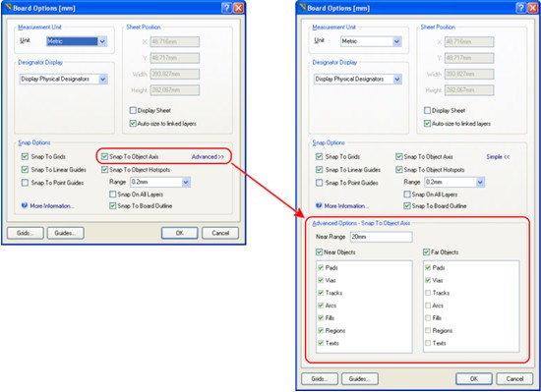The width and height of the screenshot is (541, 392).
Task: Close the left Board Options dialog
Action: [x=238, y=8]
